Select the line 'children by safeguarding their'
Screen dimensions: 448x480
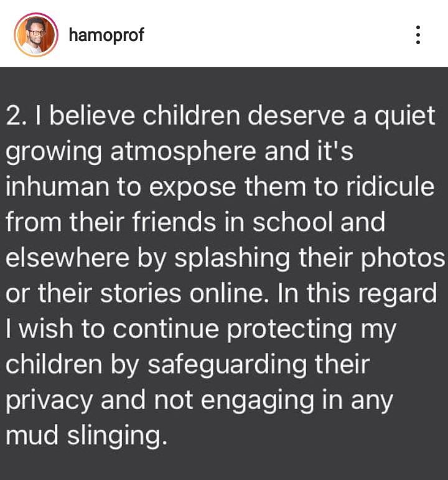coord(187,365)
